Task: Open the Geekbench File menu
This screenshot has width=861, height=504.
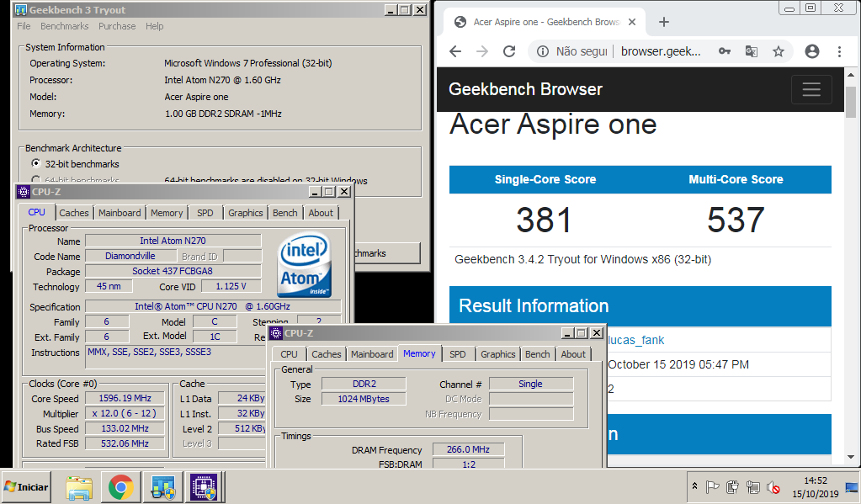Action: [24, 26]
